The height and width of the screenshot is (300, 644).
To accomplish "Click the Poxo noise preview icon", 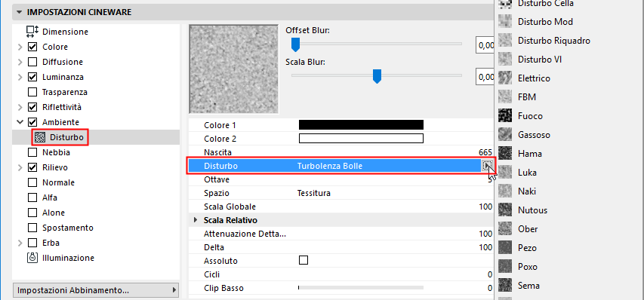I will click(505, 266).
